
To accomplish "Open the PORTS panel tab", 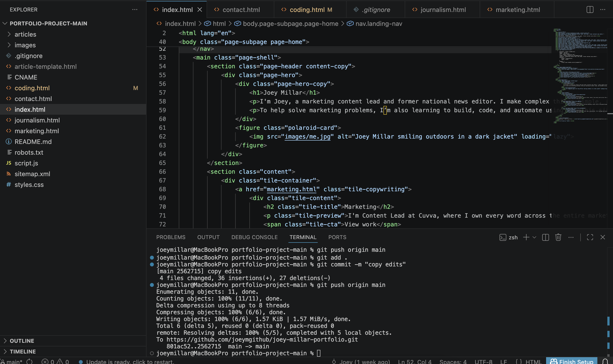I will click(337, 237).
